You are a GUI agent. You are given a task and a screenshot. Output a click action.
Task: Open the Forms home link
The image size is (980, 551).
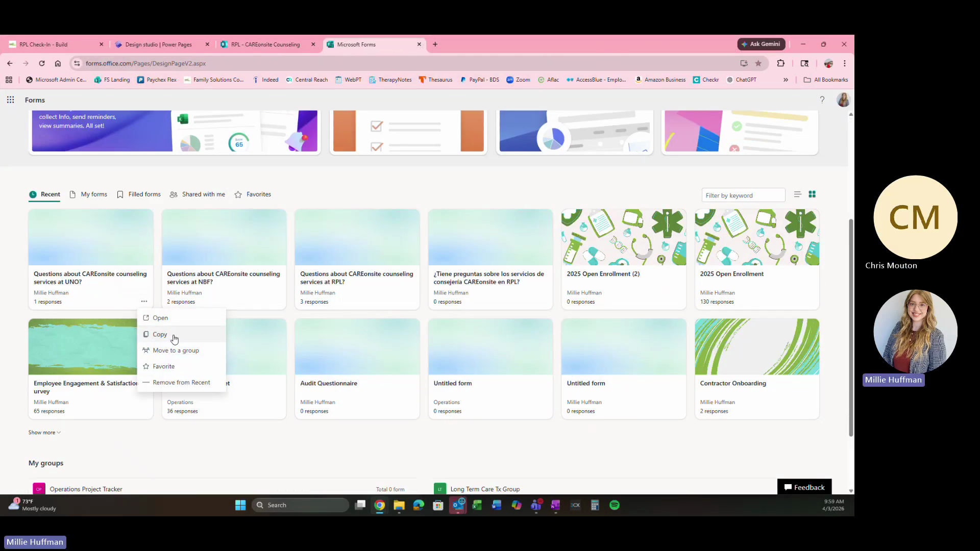click(x=35, y=100)
